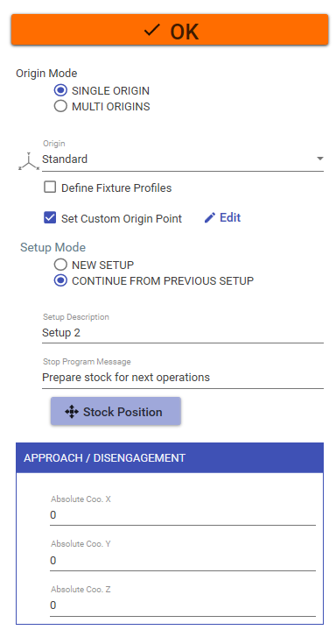336x644 pixels.
Task: Enable Define Fixture Profiles checkbox
Action: (x=50, y=188)
